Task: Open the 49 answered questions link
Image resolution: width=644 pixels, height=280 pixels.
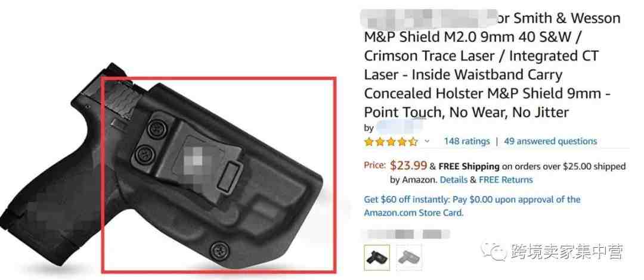Action: tap(550, 141)
